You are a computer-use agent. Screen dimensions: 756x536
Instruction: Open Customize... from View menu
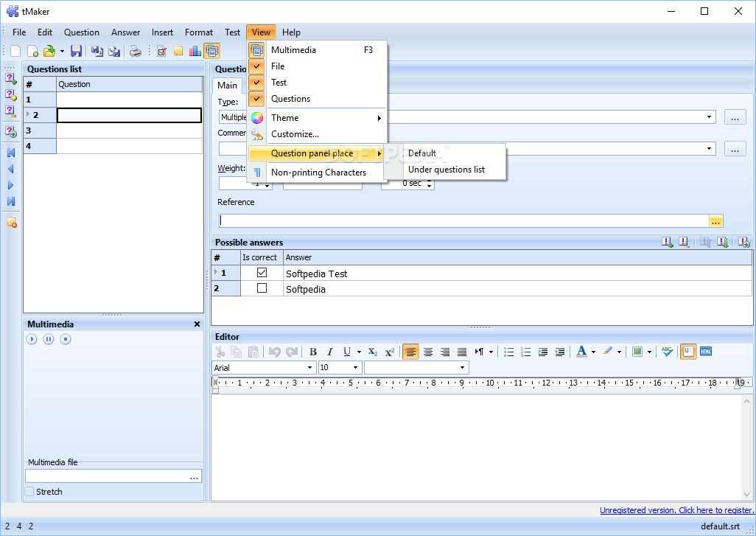click(x=318, y=134)
